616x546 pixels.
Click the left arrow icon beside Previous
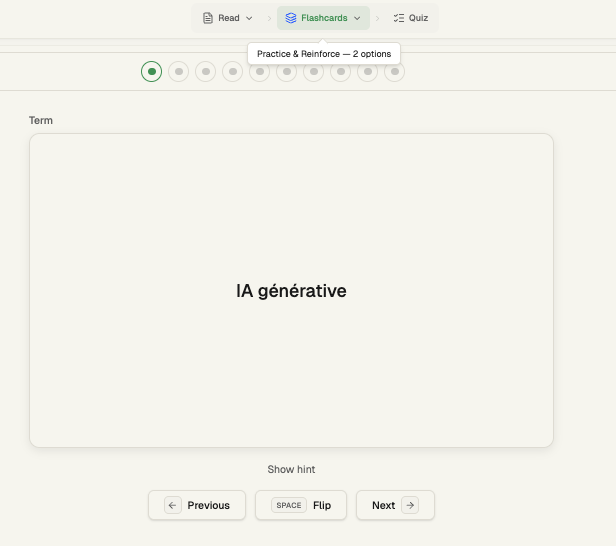(x=172, y=505)
